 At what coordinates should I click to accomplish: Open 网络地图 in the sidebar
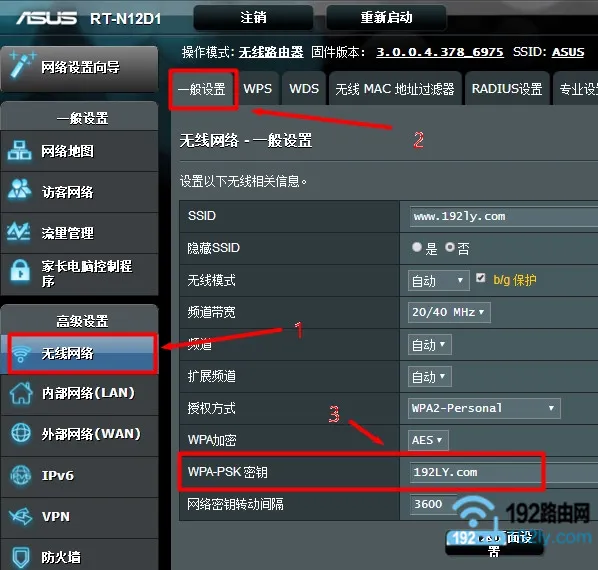(x=79, y=151)
